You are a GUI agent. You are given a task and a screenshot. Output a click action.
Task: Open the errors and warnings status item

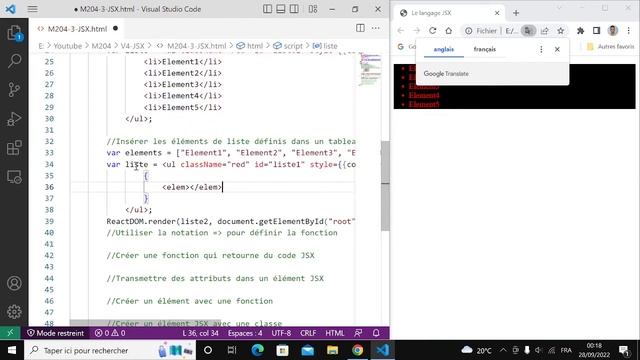pos(110,333)
